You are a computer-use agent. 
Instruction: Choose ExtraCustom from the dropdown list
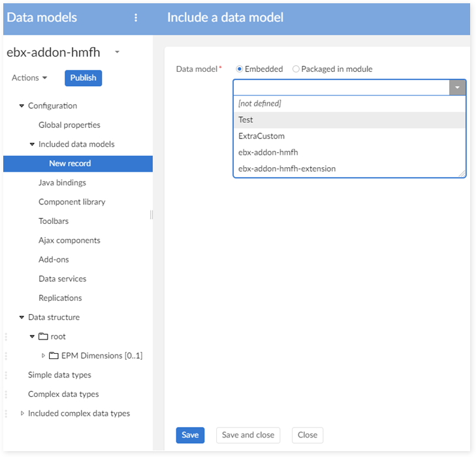[261, 136]
